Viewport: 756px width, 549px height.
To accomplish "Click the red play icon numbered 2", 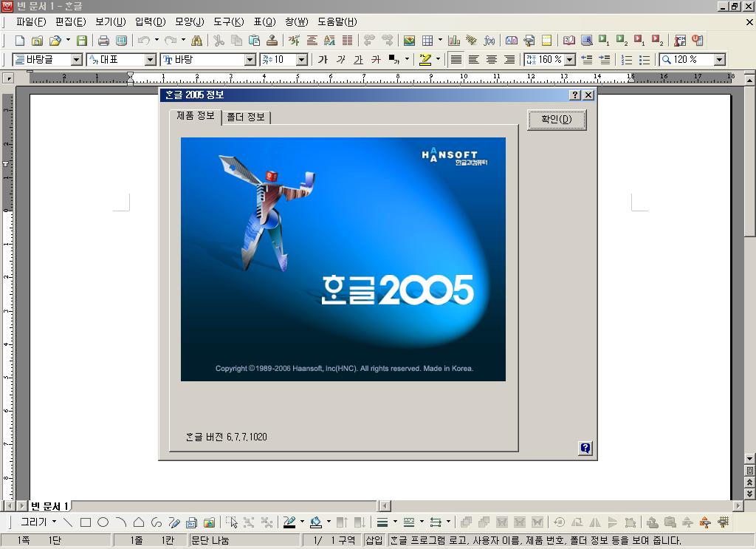I will click(x=657, y=41).
